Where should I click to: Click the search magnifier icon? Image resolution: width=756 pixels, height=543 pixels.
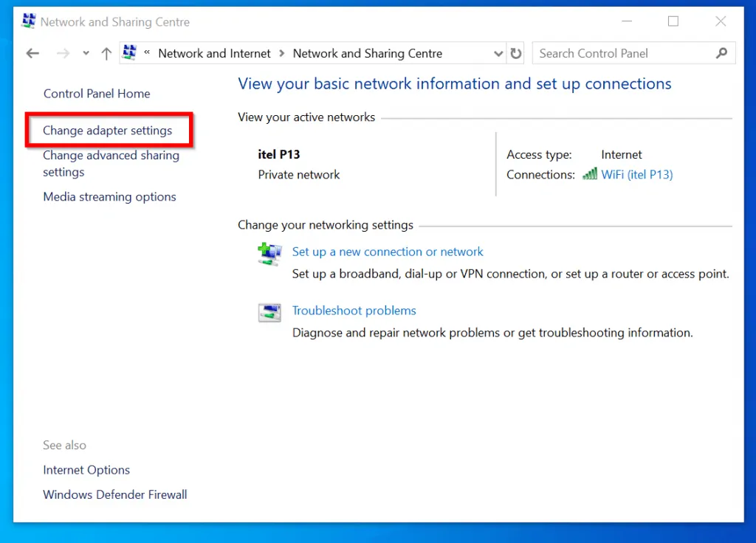point(721,53)
